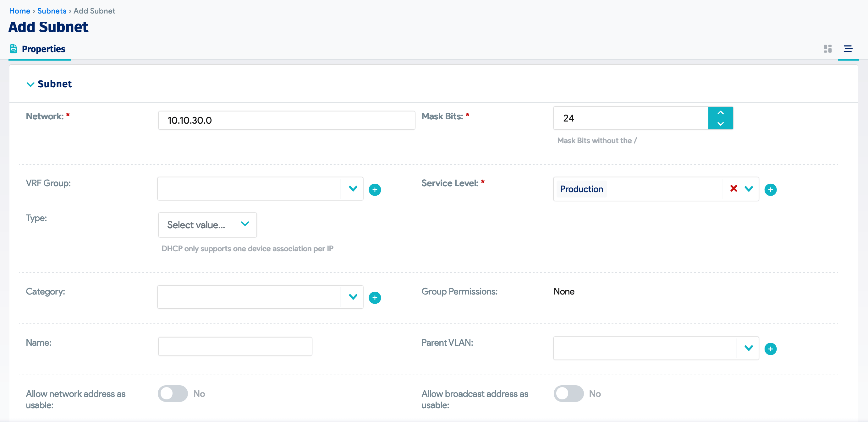
Task: Enable allow broadcast address as usable
Action: 569,393
